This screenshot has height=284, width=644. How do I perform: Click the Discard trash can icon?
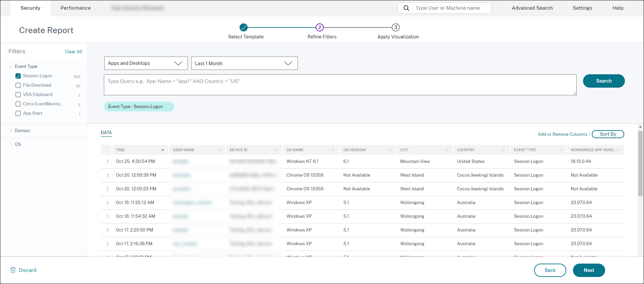[13, 270]
